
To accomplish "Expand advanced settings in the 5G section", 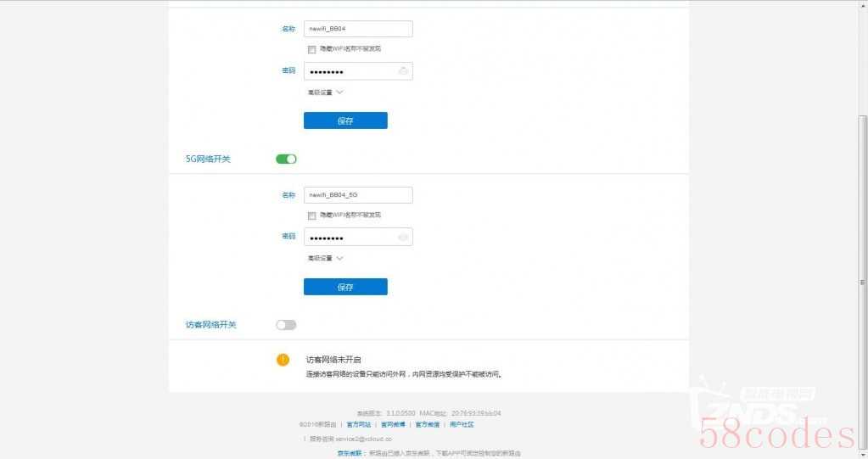I will 326,259.
